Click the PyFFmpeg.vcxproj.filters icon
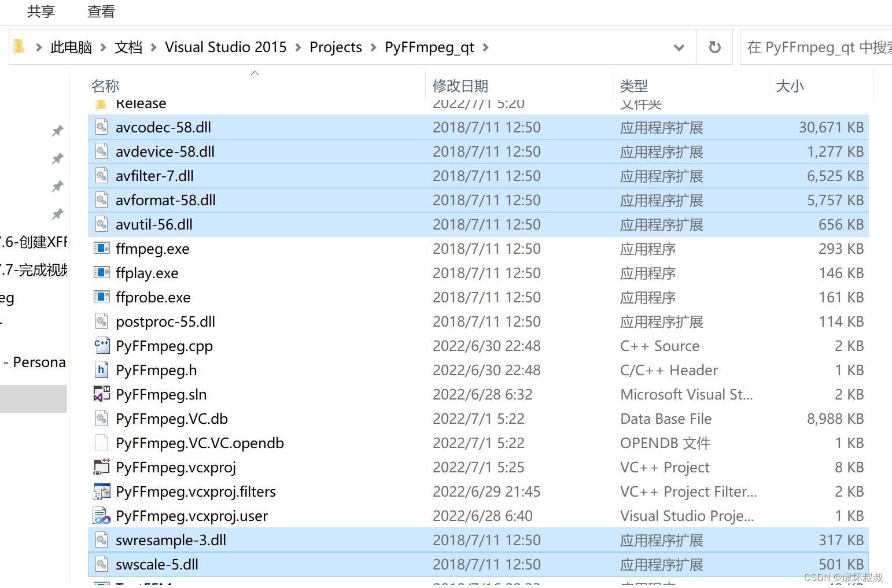892x588 pixels. [102, 491]
